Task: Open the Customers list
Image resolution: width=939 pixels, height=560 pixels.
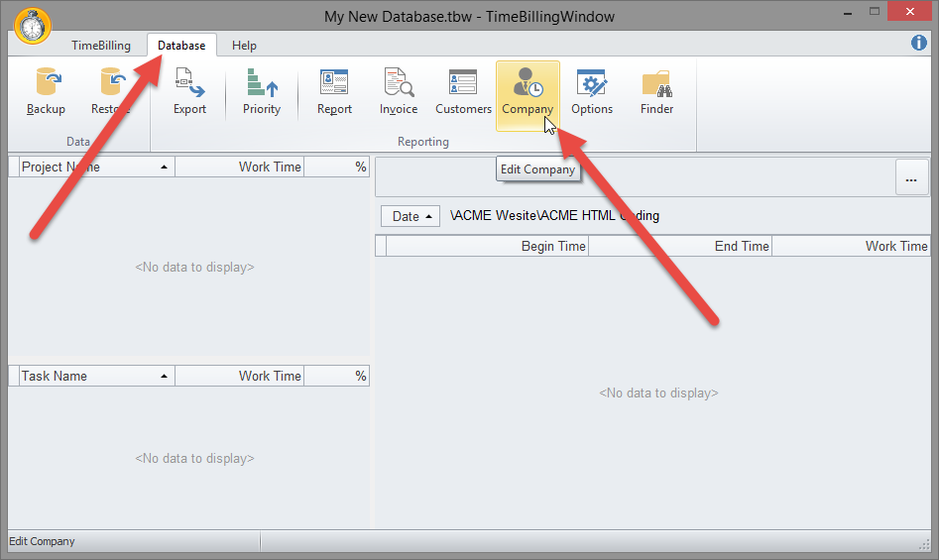Action: click(x=463, y=91)
